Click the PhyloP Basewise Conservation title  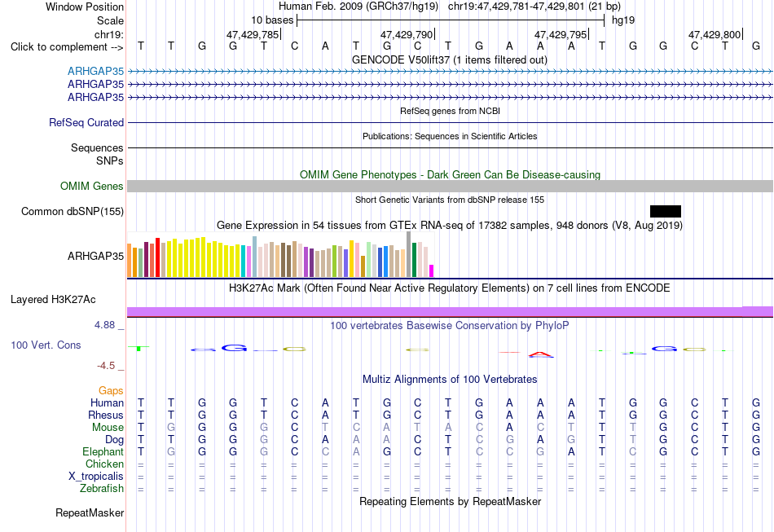pyautogui.click(x=450, y=326)
